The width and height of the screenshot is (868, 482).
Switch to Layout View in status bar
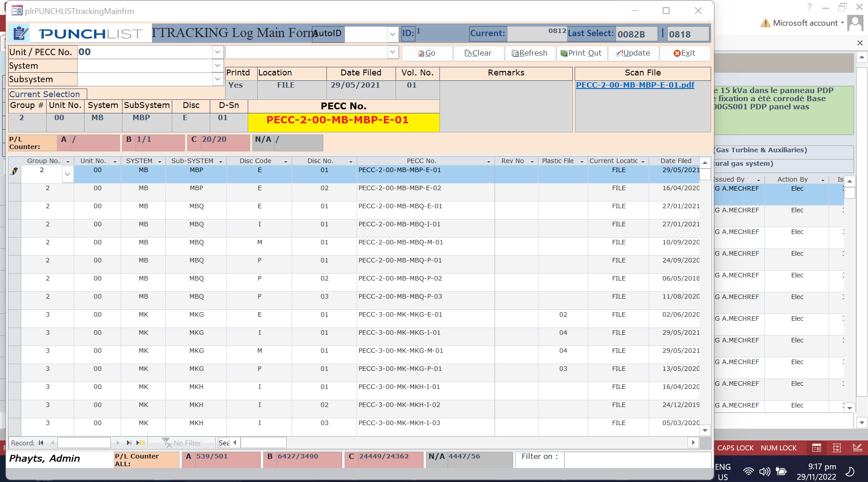click(837, 448)
